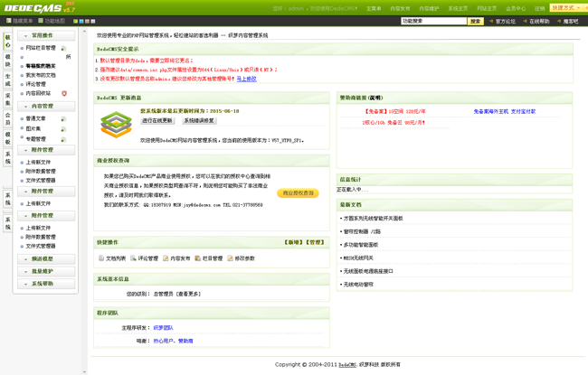Select the blue skin color swatch
The image size is (588, 375).
click(81, 22)
